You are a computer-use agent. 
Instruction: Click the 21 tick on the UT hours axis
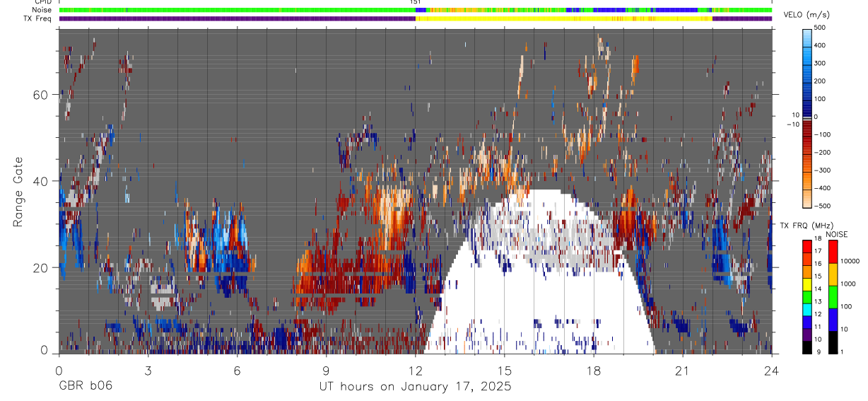(683, 371)
